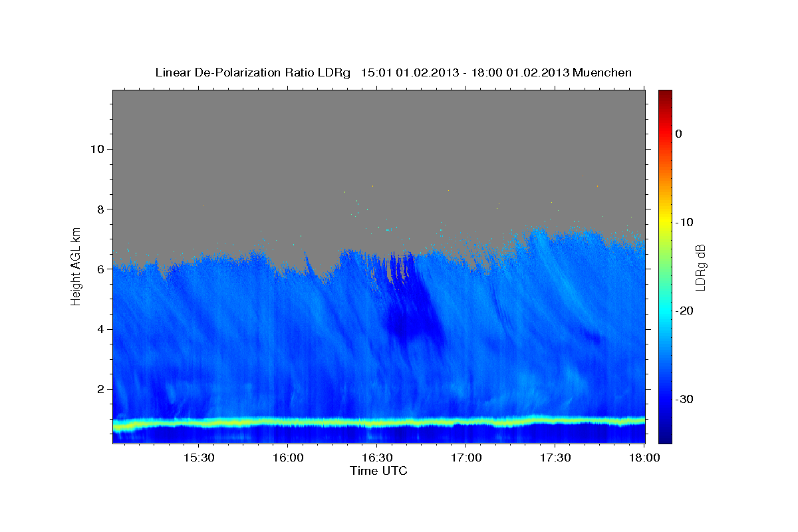Click the "LDRg dB" colorbar label

click(700, 267)
